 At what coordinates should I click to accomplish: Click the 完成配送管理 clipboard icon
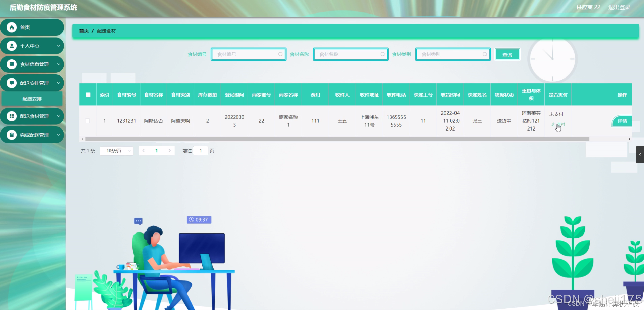(12, 135)
